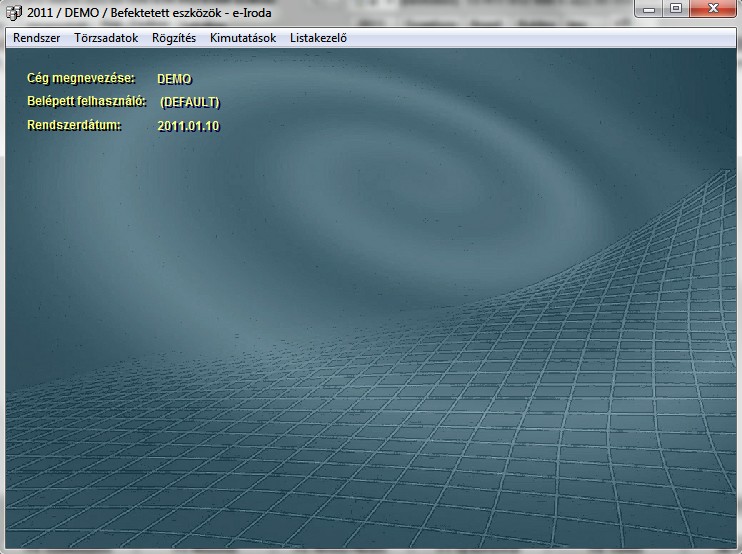Click the 'Cég megnevezése:' label
This screenshot has width=742, height=554.
pos(80,77)
